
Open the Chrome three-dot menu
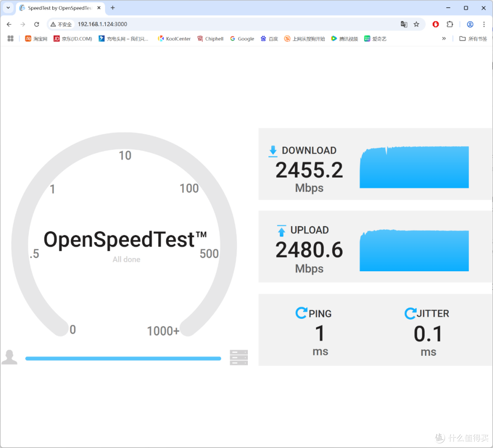pyautogui.click(x=484, y=24)
